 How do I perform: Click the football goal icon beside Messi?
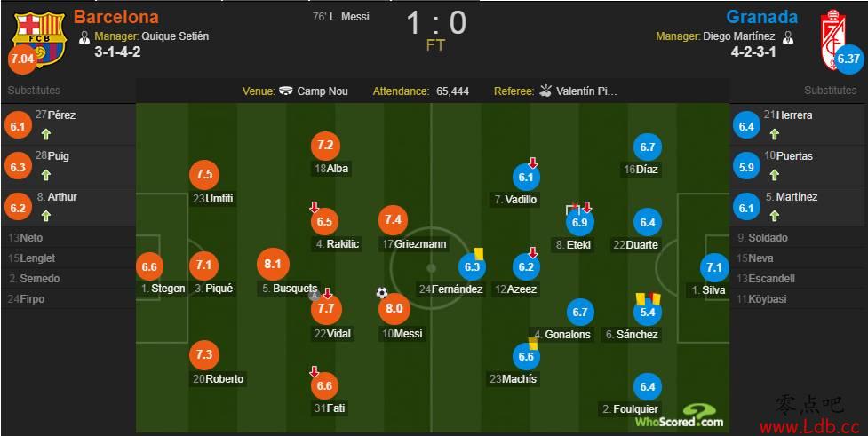[x=382, y=293]
